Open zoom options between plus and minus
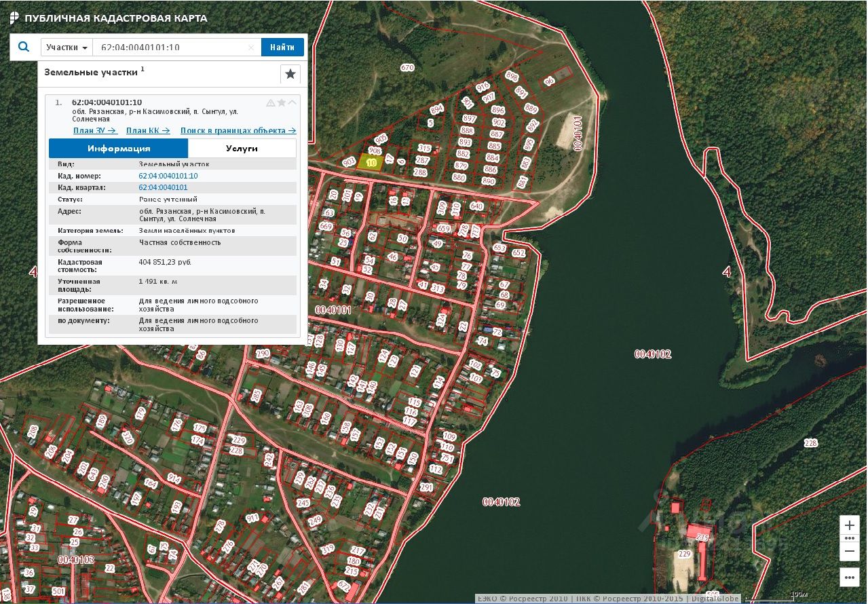Screen dimensions: 868x604 (850, 539)
